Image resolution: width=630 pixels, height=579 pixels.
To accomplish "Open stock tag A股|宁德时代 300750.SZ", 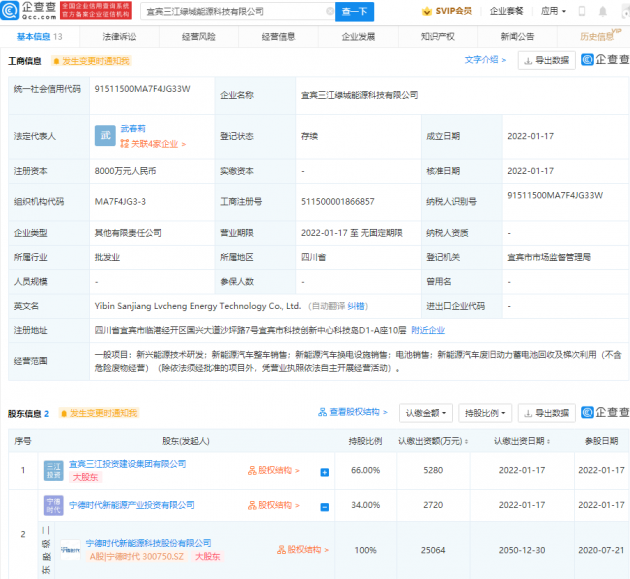I will (137, 556).
